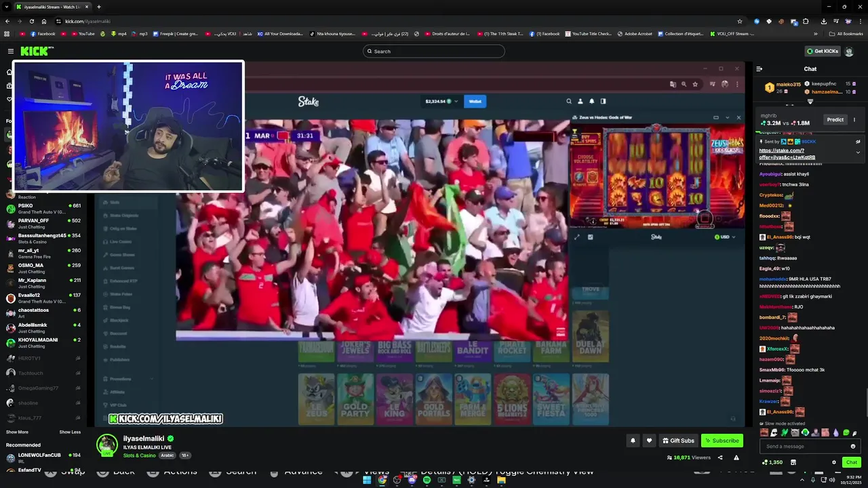Hide the pinned message via crossed-eye icon
This screenshot has height=488, width=868.
tap(858, 142)
